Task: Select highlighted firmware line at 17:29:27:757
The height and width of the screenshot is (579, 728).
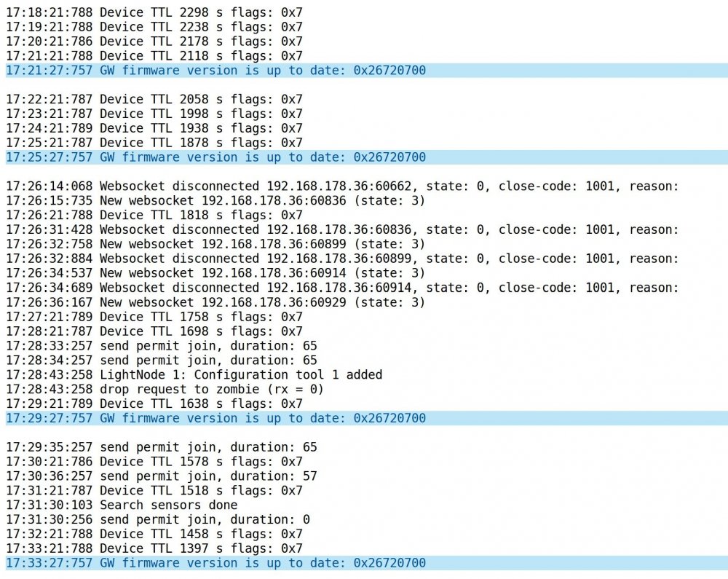Action: pyautogui.click(x=367, y=418)
